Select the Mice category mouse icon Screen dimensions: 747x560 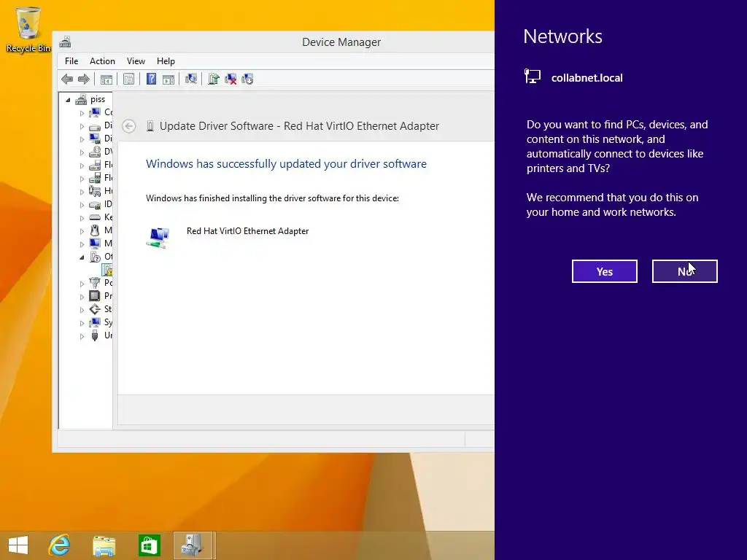[95, 230]
